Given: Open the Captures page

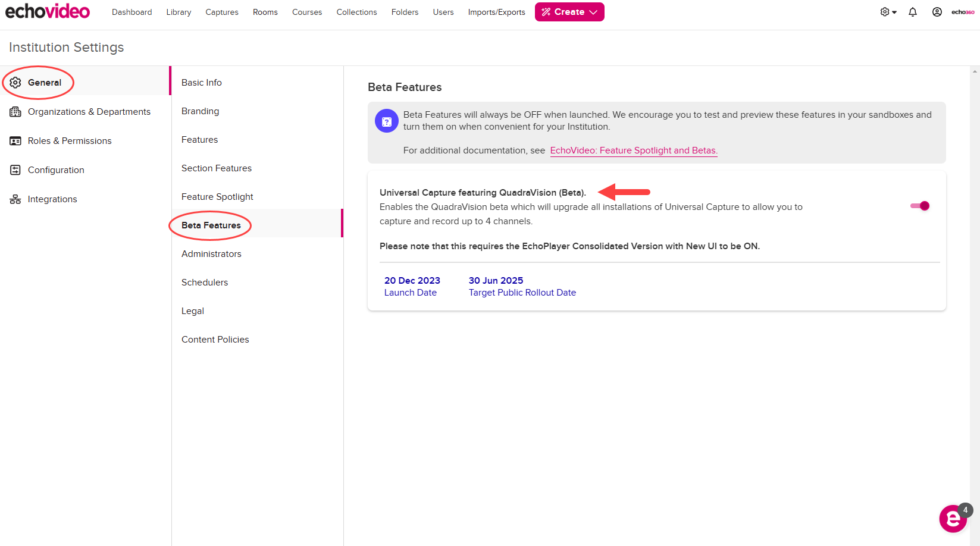Looking at the screenshot, I should pyautogui.click(x=222, y=12).
